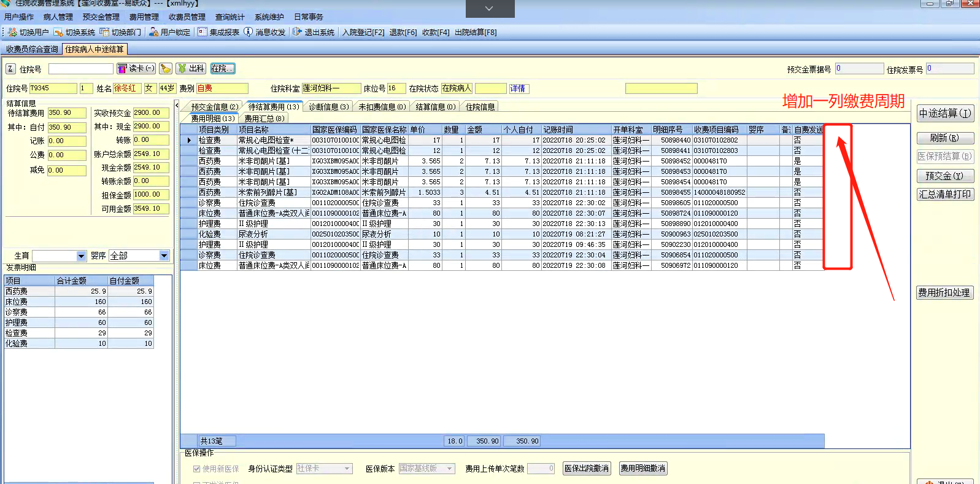Click the 汇总清单打印 button
The width and height of the screenshot is (980, 484).
945,195
